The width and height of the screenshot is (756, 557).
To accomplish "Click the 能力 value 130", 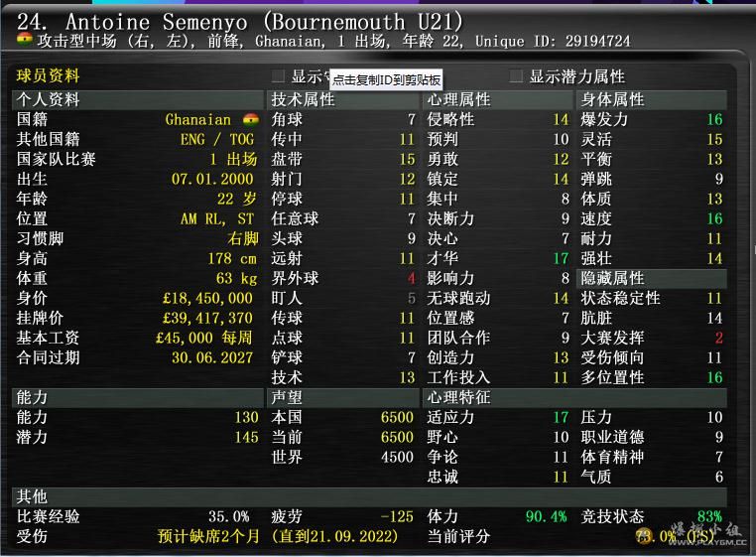I will tap(246, 417).
